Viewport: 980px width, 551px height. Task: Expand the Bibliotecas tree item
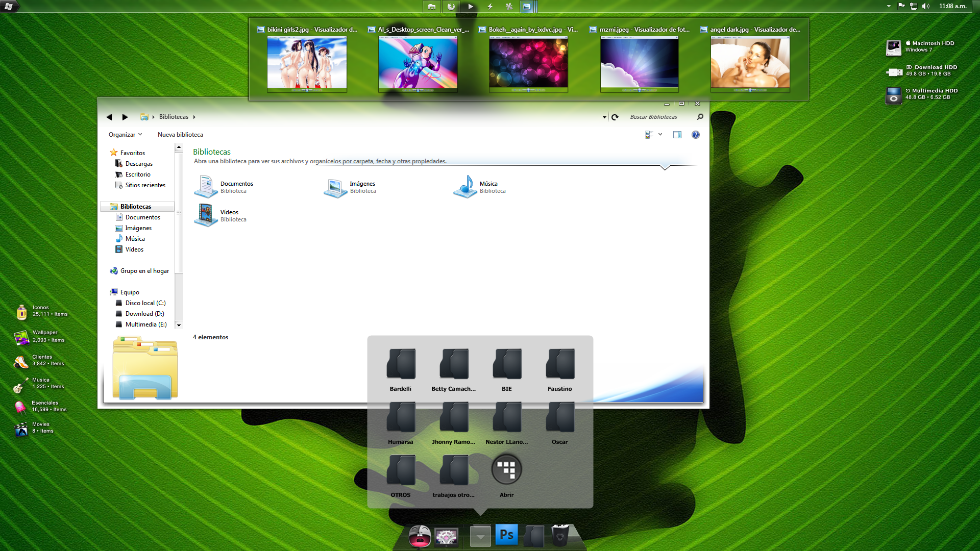[106, 206]
